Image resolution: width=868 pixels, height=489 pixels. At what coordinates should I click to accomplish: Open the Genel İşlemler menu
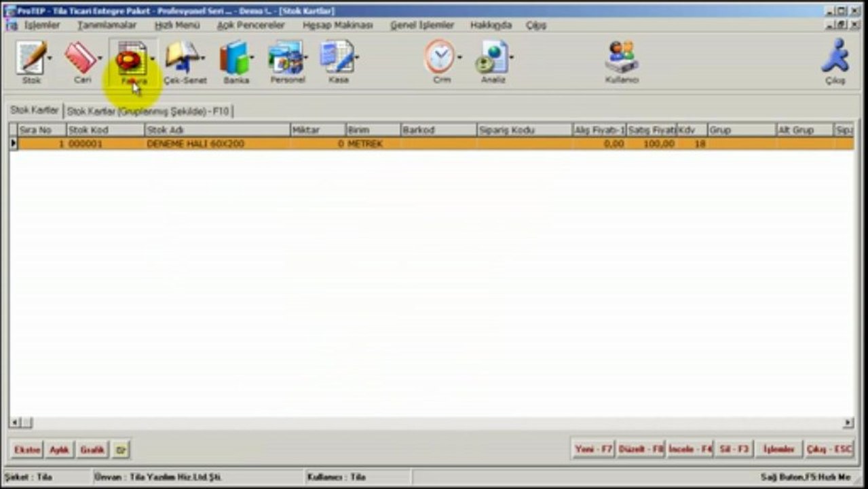coord(422,25)
